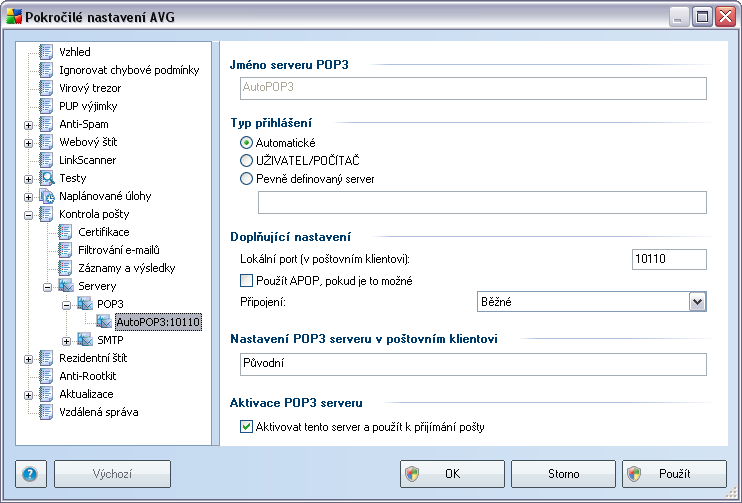Click the Filtrování e-mailů icon
This screenshot has height=503, width=742.
tap(65, 250)
